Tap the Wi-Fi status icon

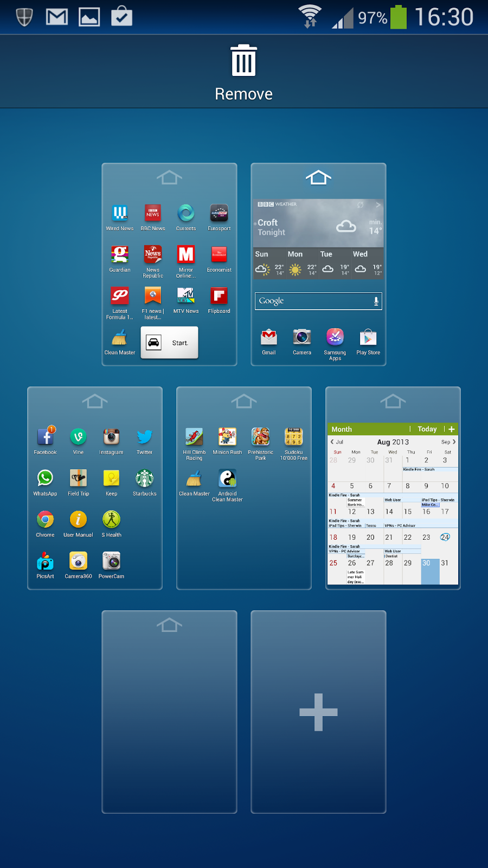310,16
